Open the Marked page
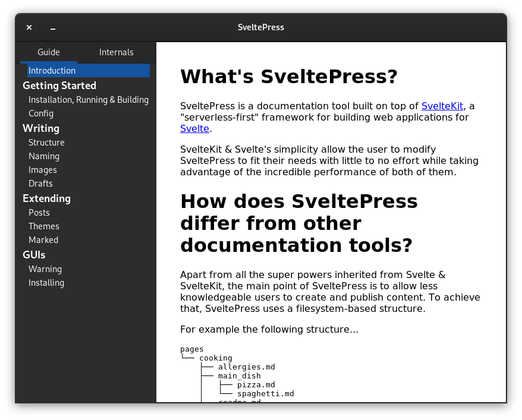 pos(43,240)
